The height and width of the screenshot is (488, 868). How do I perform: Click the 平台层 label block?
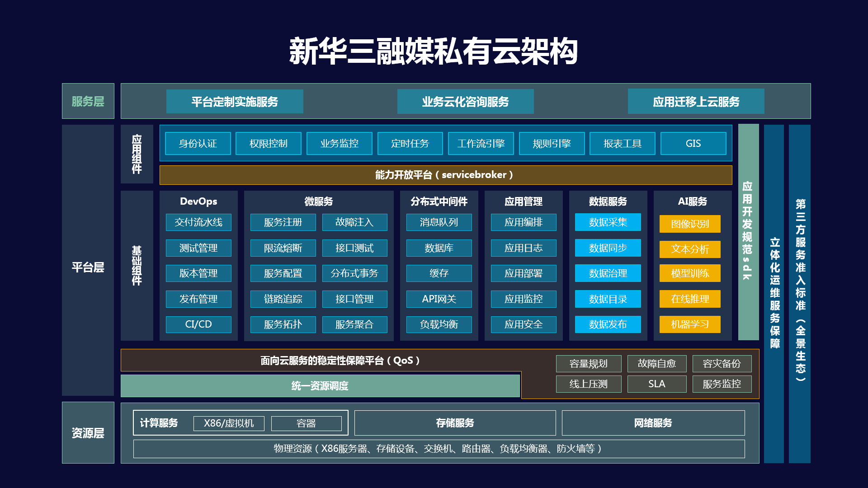[88, 260]
